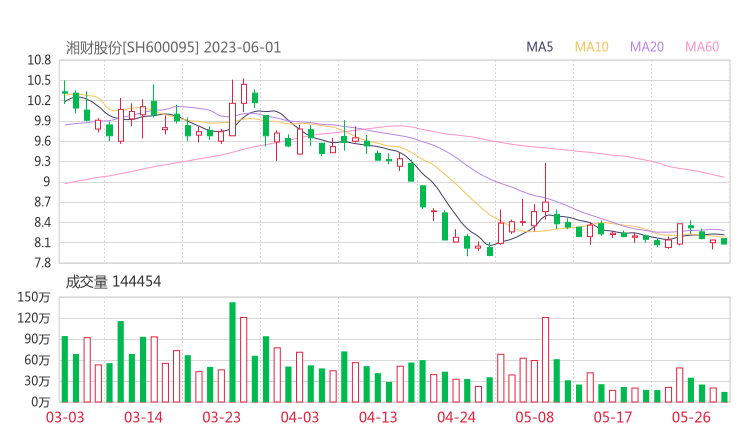Click the 60万 volume axis label
Screen dimensions: 740x440
(x=37, y=360)
